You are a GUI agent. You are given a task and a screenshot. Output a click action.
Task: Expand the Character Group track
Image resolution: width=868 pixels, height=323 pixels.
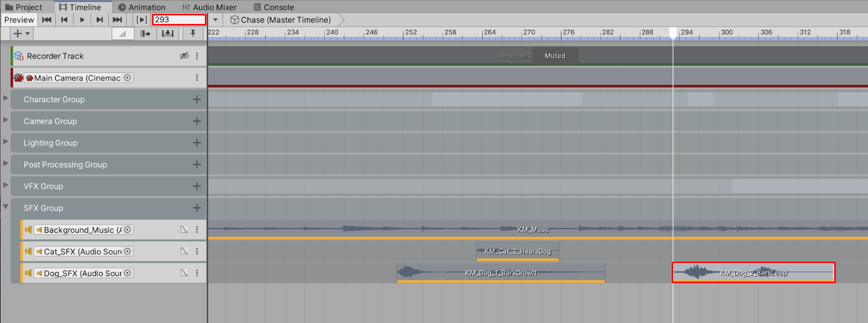point(6,98)
